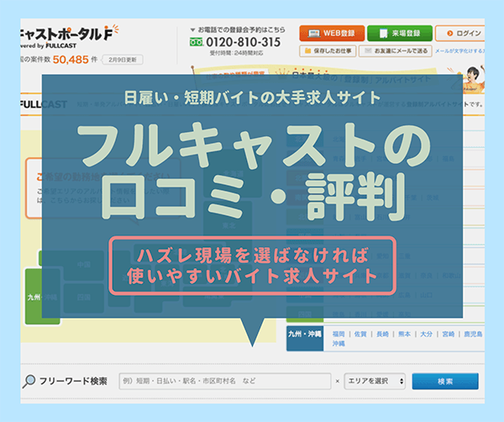Image resolution: width=504 pixels, height=422 pixels.
Task: Open 保存したお仕事 saved jobs
Action: (x=328, y=50)
